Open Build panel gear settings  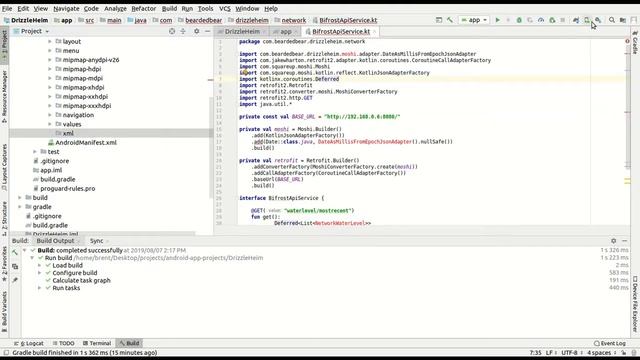(613, 241)
